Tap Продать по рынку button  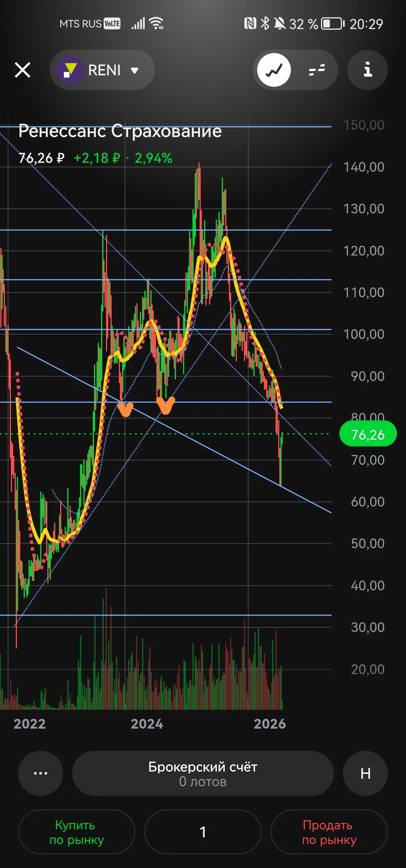click(329, 832)
